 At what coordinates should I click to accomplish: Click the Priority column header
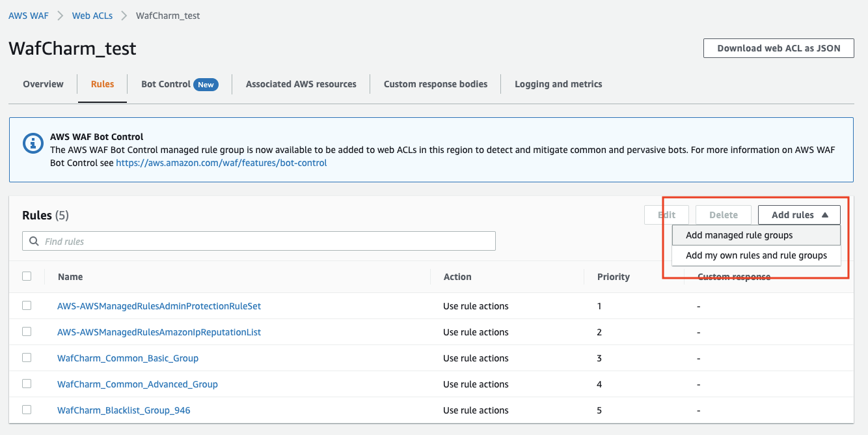click(614, 277)
